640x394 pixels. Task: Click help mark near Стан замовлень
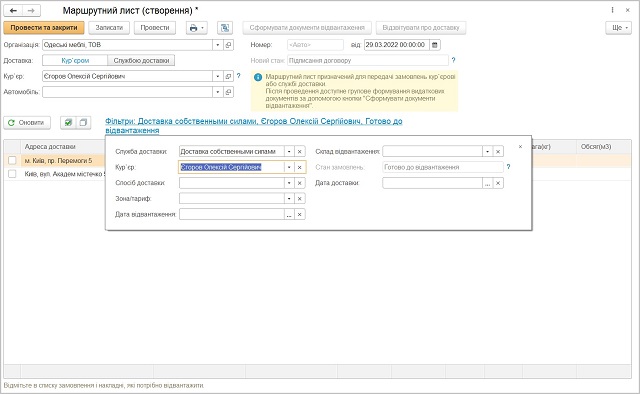pyautogui.click(x=509, y=167)
